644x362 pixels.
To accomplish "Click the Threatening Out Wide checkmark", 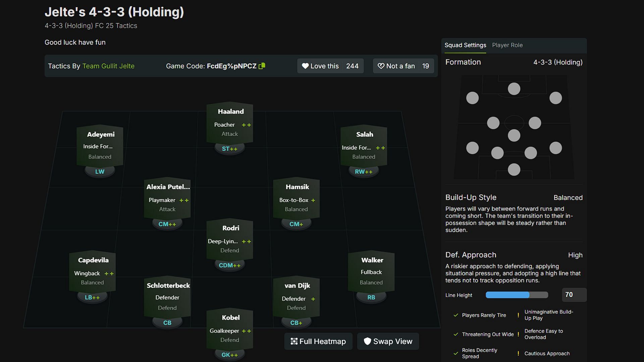I will 455,334.
